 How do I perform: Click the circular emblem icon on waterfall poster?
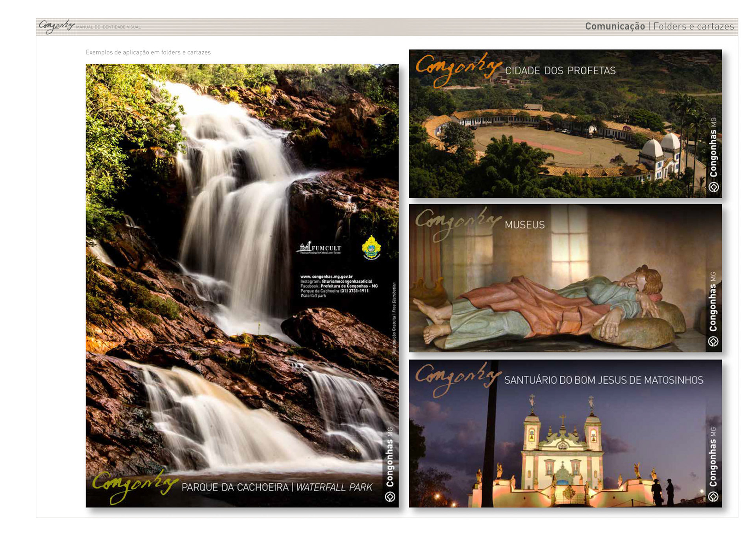[x=390, y=497]
